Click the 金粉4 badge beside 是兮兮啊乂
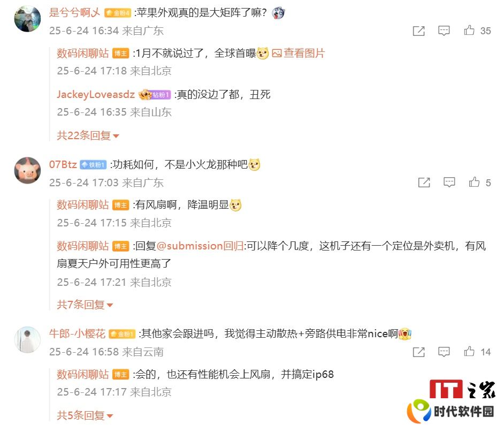 (118, 13)
